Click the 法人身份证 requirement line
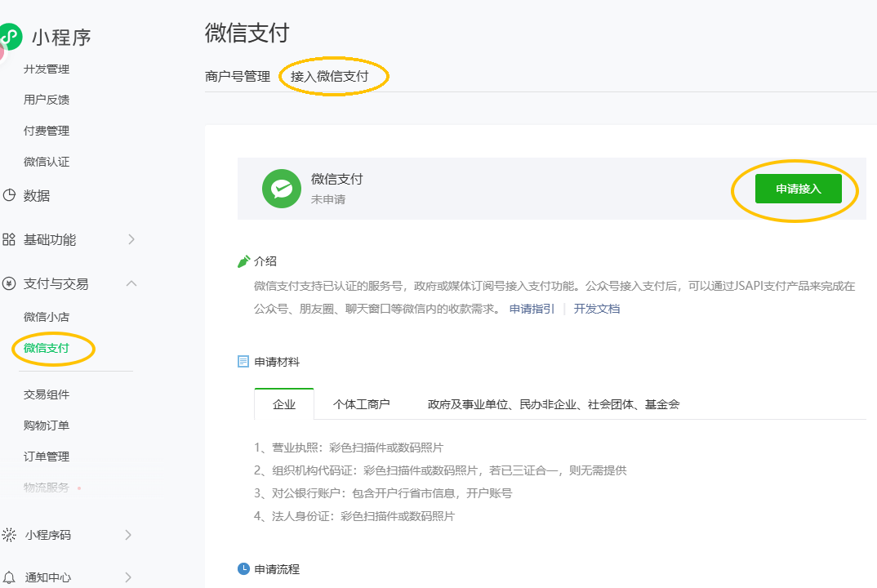 pyautogui.click(x=354, y=516)
